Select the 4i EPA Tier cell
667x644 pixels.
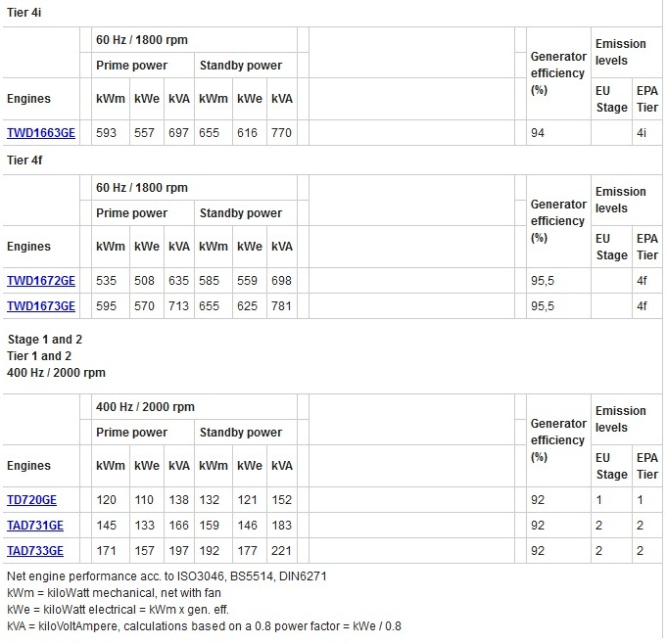(642, 133)
